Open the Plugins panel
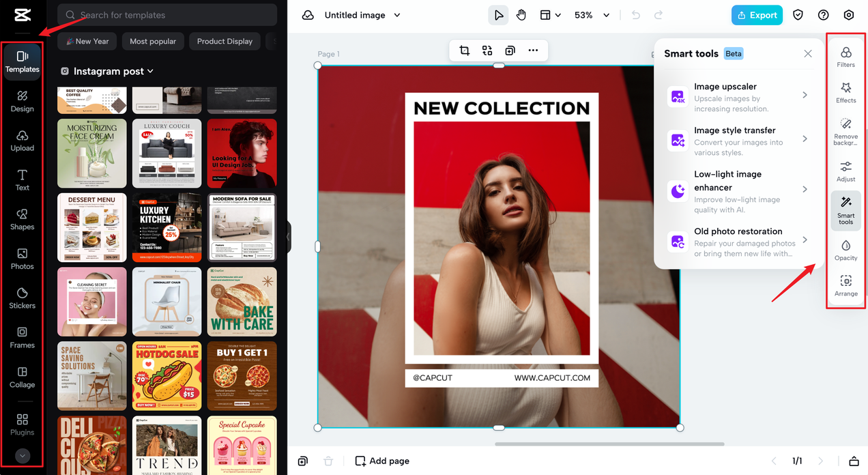The height and width of the screenshot is (475, 868). click(x=22, y=424)
